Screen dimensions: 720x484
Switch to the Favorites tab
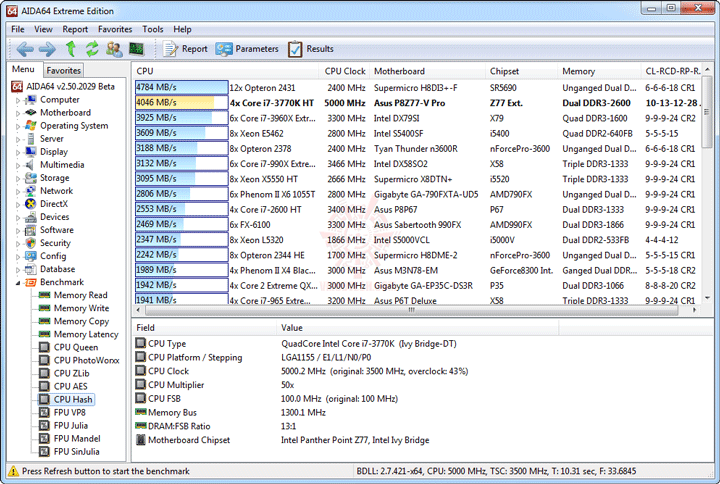[x=63, y=70]
